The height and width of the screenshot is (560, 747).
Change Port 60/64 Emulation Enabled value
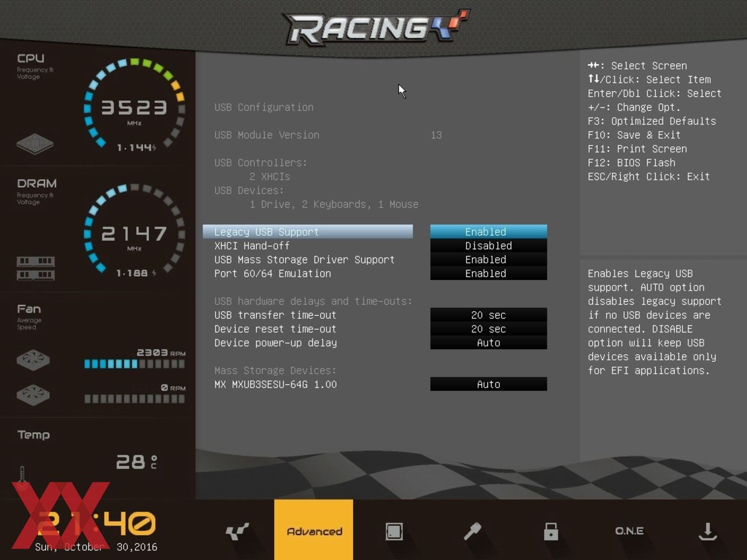point(488,273)
